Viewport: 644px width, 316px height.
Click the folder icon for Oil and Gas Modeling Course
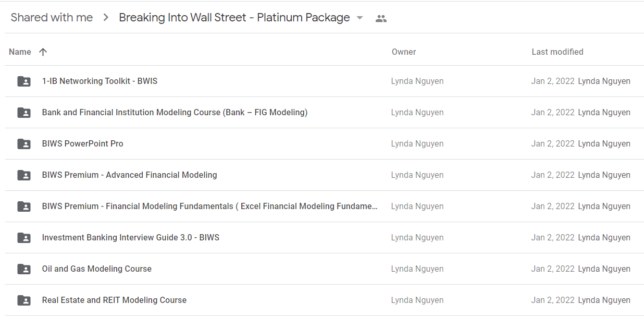click(24, 269)
